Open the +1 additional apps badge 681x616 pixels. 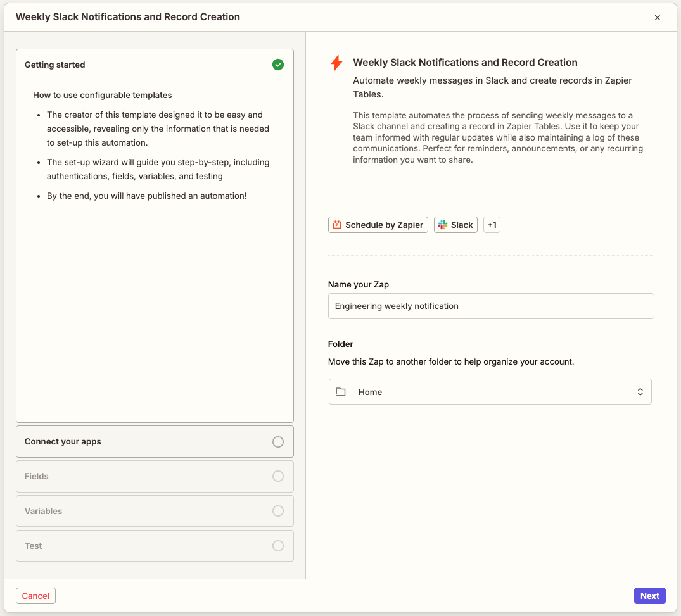(492, 224)
